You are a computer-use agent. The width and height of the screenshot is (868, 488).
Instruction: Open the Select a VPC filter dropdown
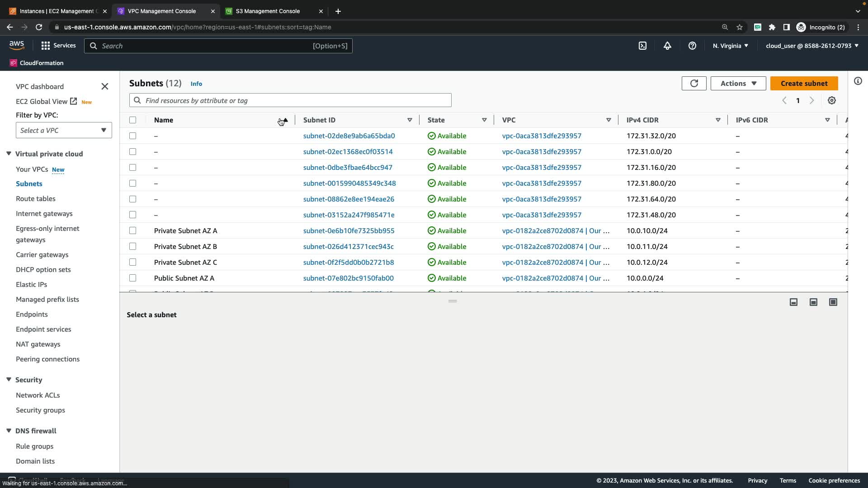tap(64, 130)
